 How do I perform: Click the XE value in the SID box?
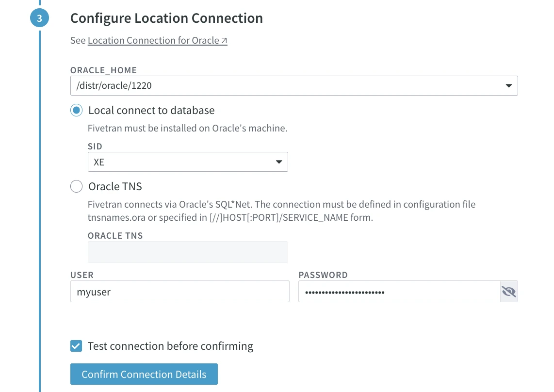tap(99, 162)
